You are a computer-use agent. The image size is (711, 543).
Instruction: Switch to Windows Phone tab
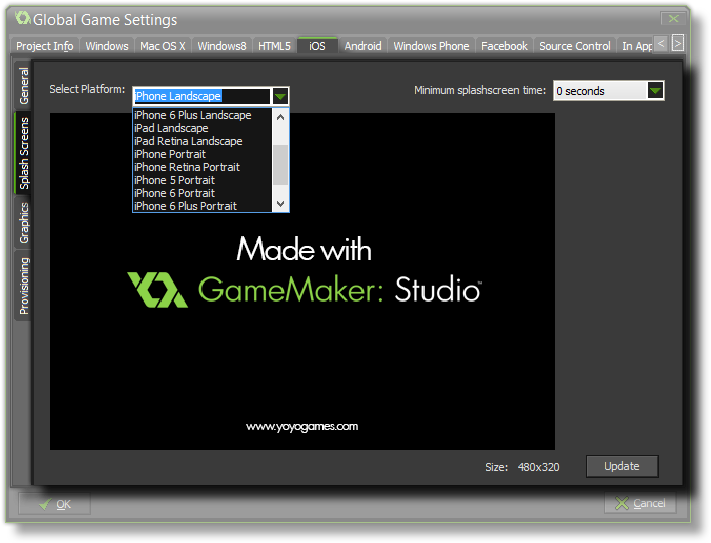[431, 46]
